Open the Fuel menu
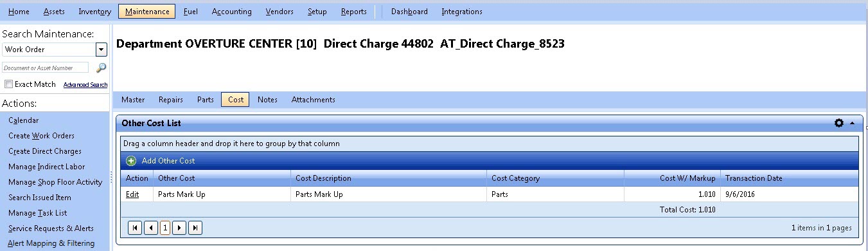 click(190, 12)
